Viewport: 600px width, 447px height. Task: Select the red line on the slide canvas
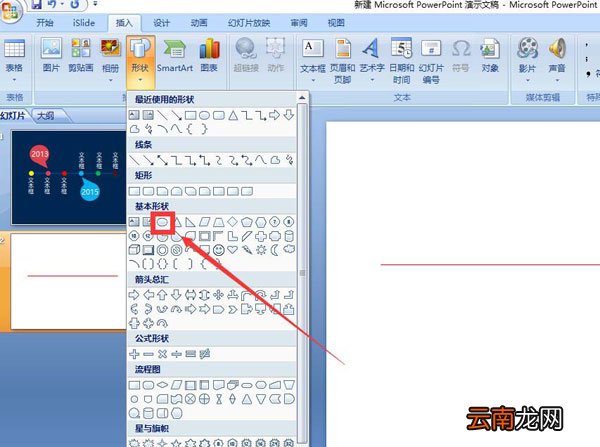pos(490,264)
